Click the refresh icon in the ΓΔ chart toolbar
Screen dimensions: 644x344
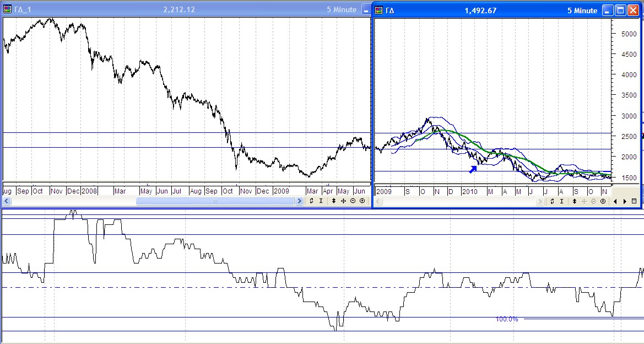[553, 201]
